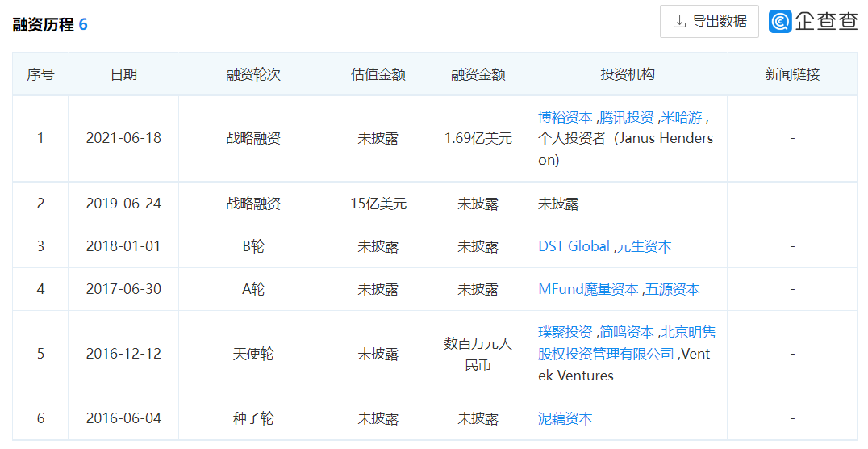Open the 璞聚投资 investor link
The height and width of the screenshot is (449, 868).
point(565,332)
